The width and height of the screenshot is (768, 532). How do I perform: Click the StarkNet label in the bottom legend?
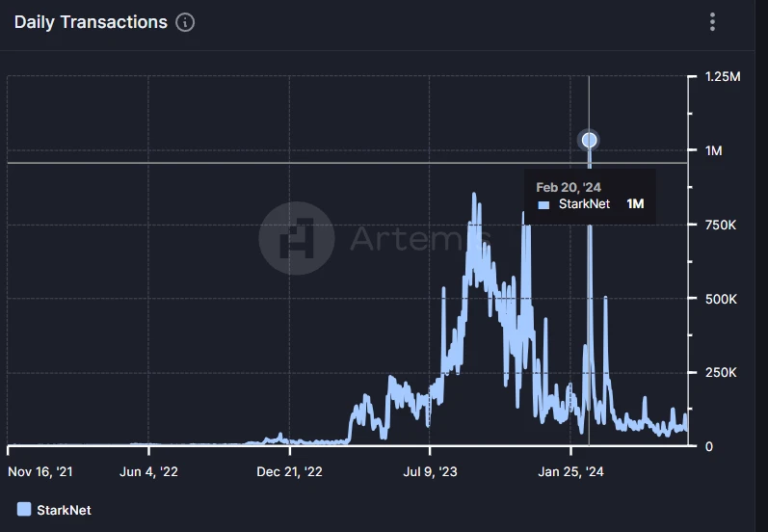click(64, 509)
